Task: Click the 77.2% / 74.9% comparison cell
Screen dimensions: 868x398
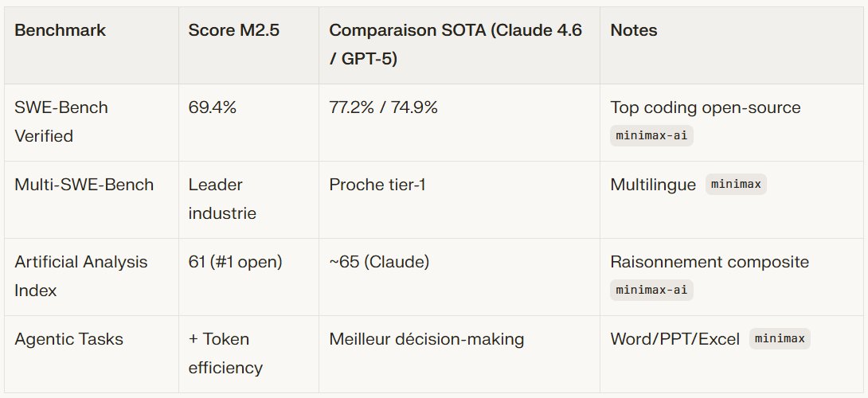Action: [x=383, y=107]
